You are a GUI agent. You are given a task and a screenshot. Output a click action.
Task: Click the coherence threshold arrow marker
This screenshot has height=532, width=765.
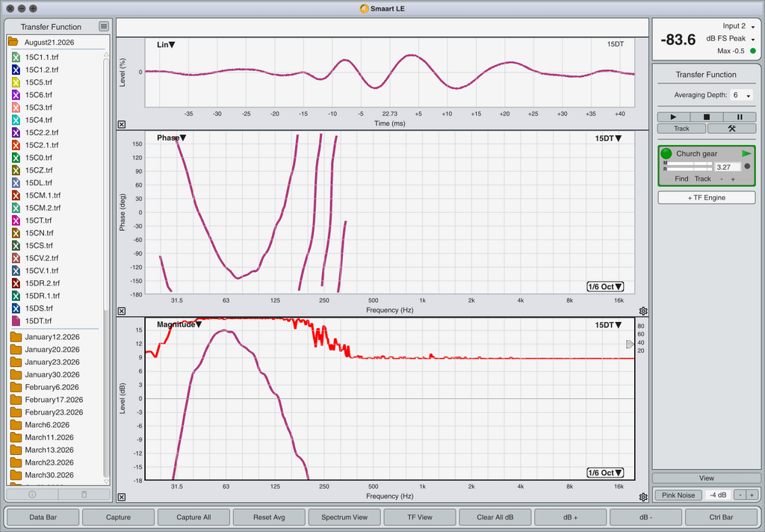click(x=630, y=344)
